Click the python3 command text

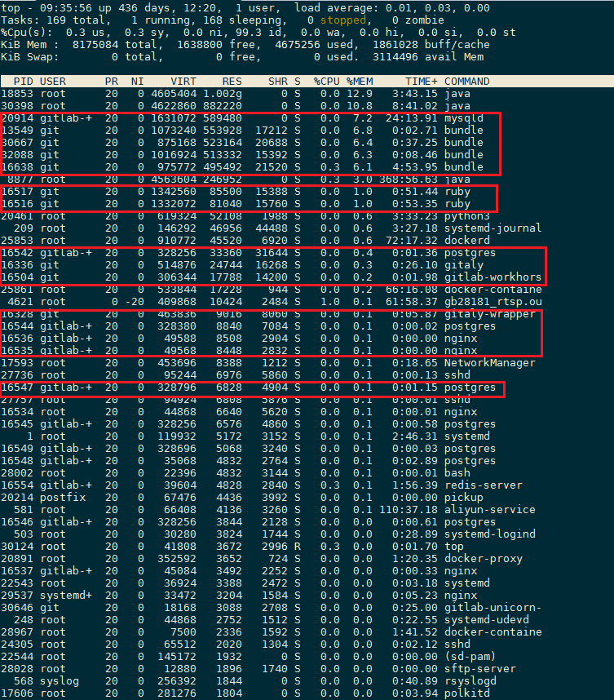coord(466,216)
